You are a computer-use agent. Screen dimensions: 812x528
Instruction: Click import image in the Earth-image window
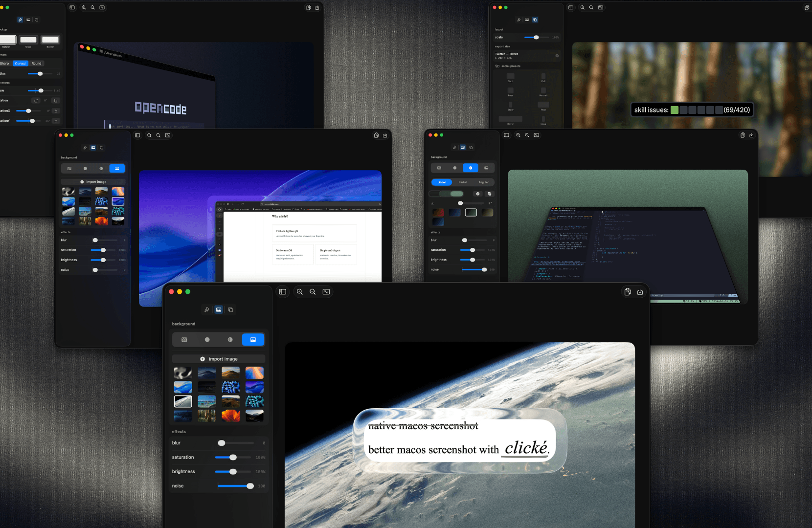[x=219, y=359]
